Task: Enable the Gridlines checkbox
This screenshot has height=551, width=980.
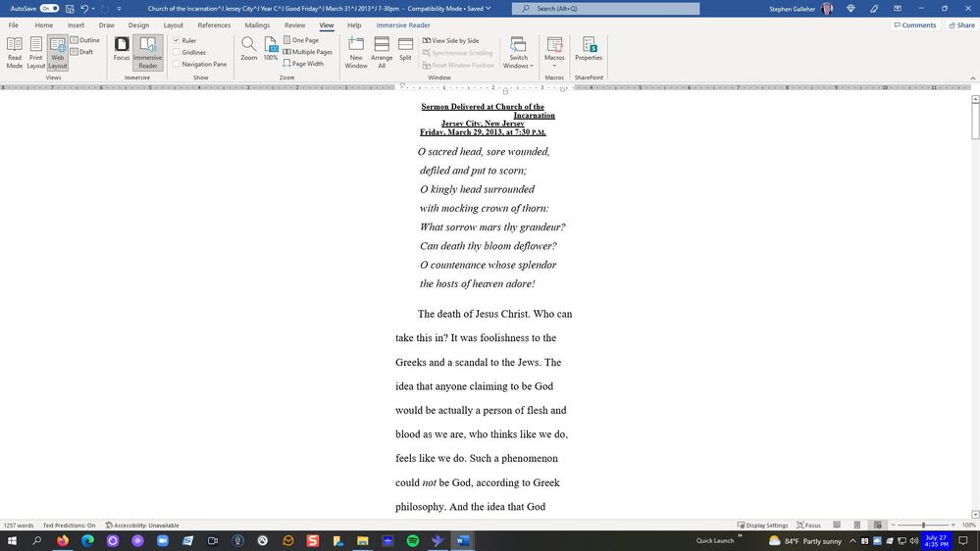Action: click(x=177, y=53)
